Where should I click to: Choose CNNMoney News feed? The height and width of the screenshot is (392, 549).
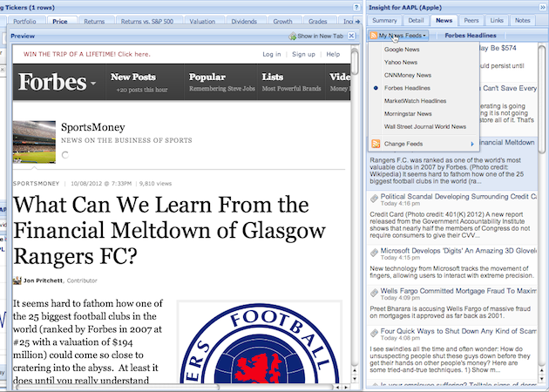[x=408, y=75]
